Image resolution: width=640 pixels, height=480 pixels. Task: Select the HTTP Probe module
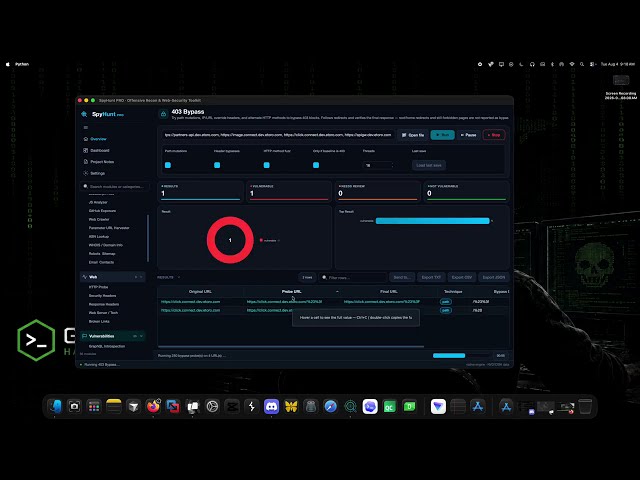(x=98, y=287)
